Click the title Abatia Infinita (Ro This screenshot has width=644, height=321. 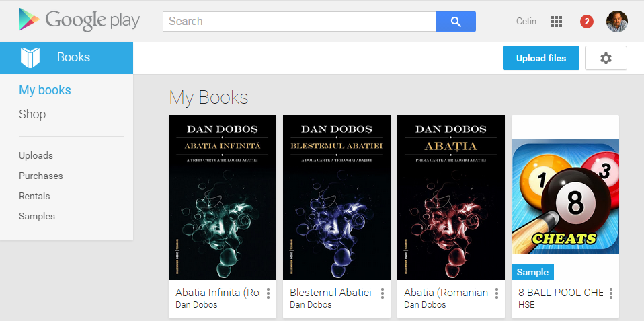217,293
